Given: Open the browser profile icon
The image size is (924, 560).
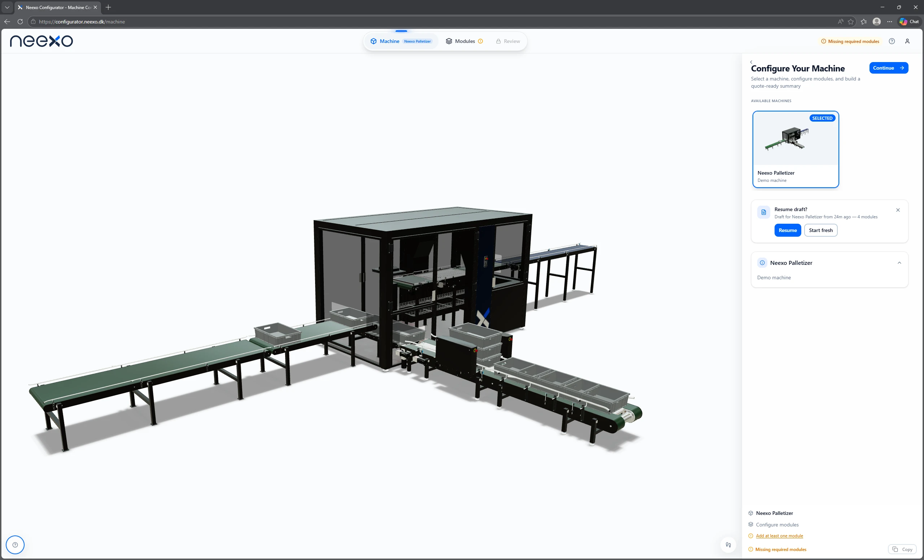Looking at the screenshot, I should 877,21.
